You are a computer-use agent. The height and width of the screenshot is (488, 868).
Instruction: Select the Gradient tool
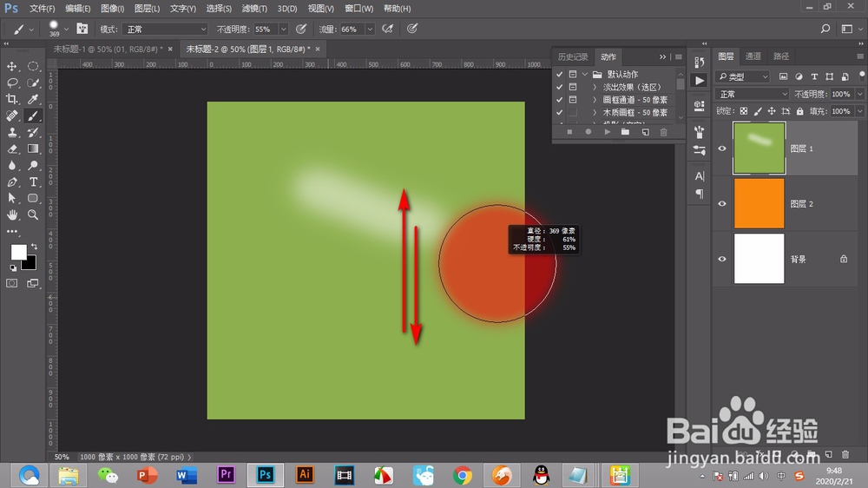click(33, 149)
